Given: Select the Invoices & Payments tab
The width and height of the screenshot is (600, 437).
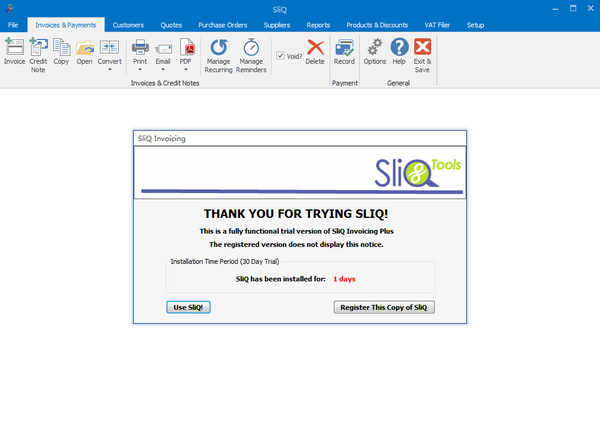Looking at the screenshot, I should click(x=66, y=25).
